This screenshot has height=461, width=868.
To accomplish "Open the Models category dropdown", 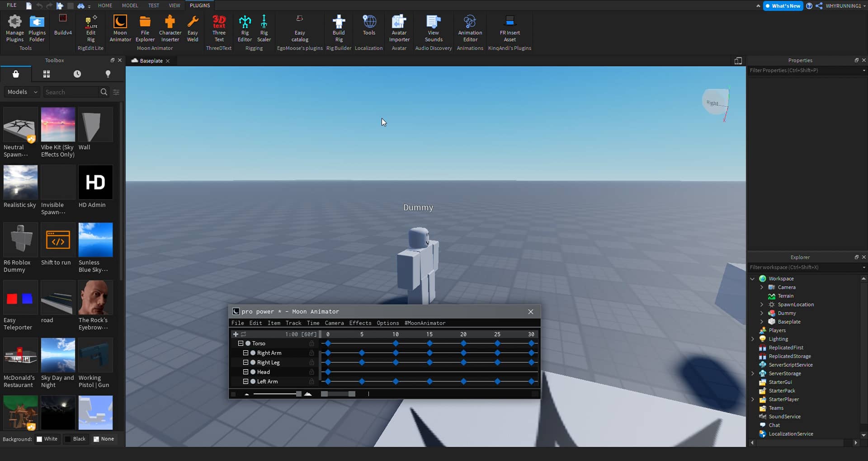I will 21,92.
